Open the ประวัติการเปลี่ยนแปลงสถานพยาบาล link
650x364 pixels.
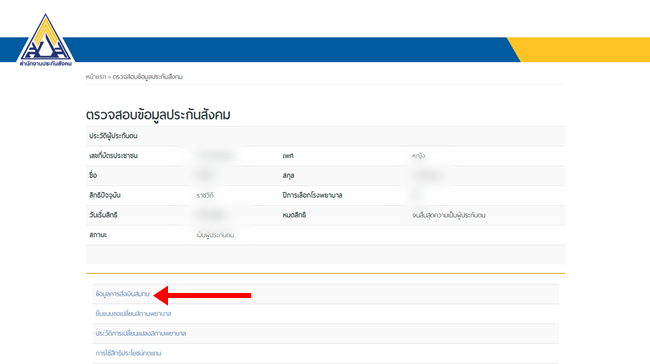tap(141, 333)
